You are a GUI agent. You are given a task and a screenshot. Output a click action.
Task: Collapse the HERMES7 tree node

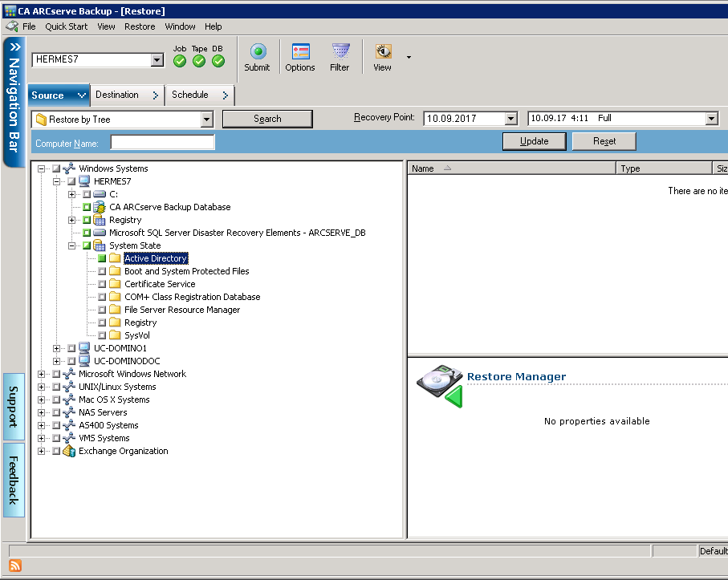click(56, 181)
